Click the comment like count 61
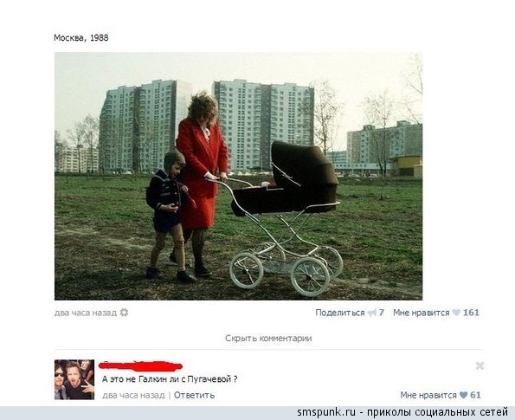Viewport: 515px width, 420px height. coord(475,395)
